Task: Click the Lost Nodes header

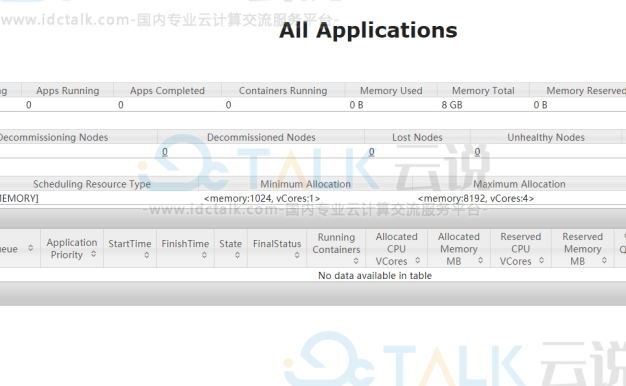Action: pos(417,137)
